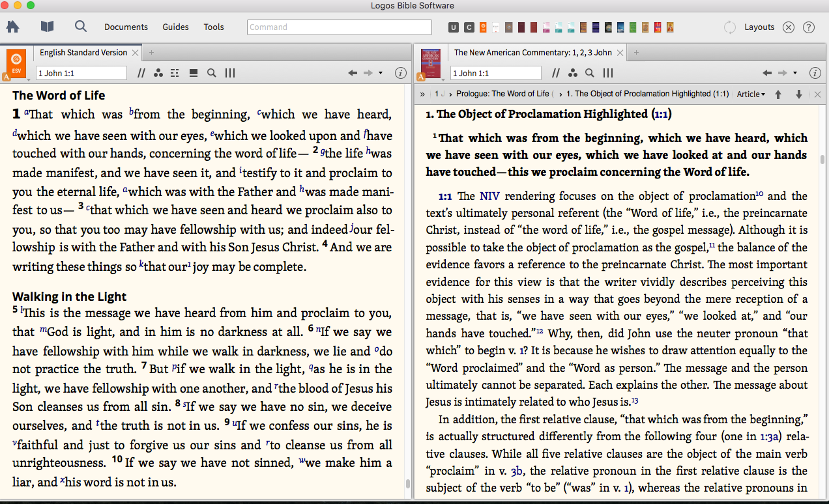Toggle link set 'A' badge on ESV panel
This screenshot has width=829, height=504.
[7, 77]
